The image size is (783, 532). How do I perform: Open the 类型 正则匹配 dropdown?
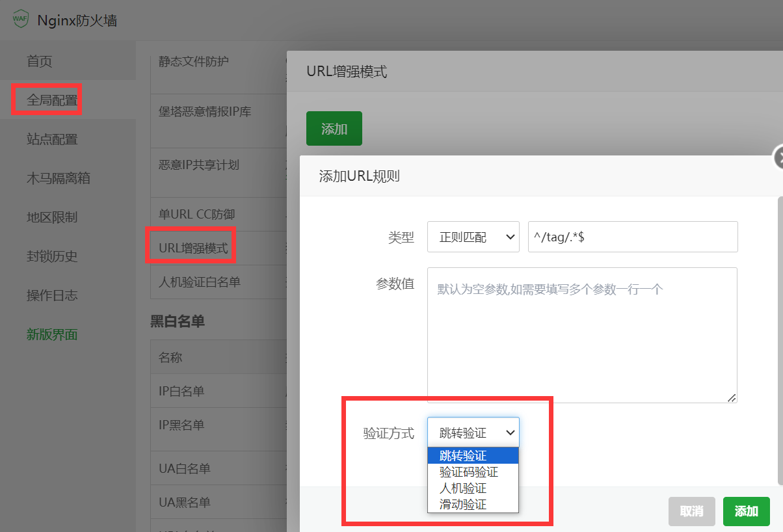click(x=473, y=237)
